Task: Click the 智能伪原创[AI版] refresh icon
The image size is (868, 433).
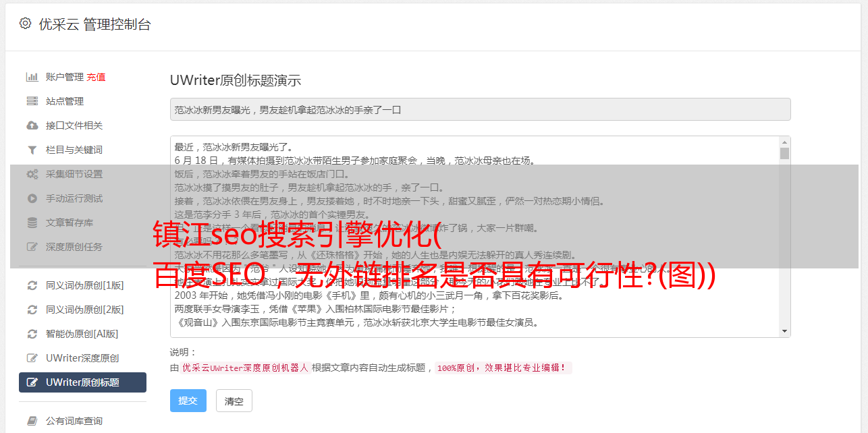Action: 32,334
